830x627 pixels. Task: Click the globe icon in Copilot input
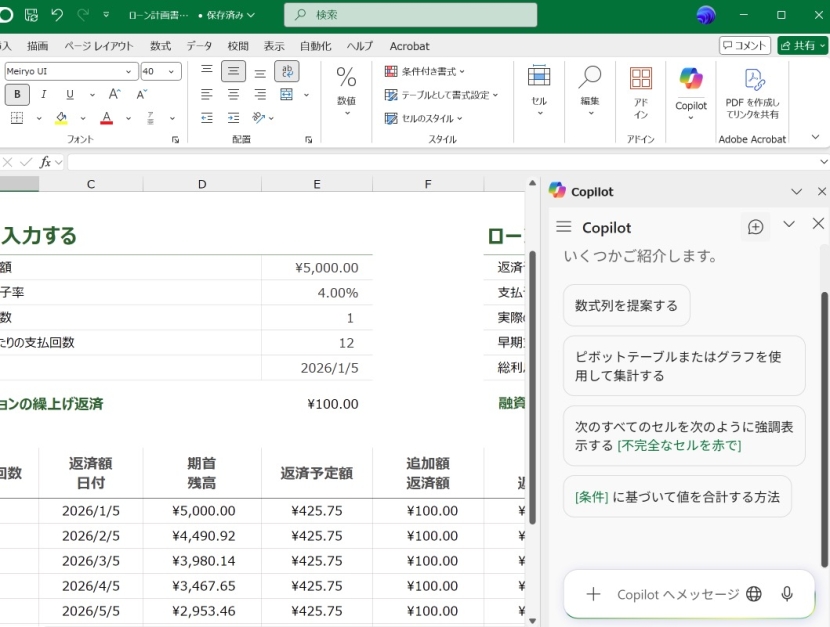[x=754, y=594]
